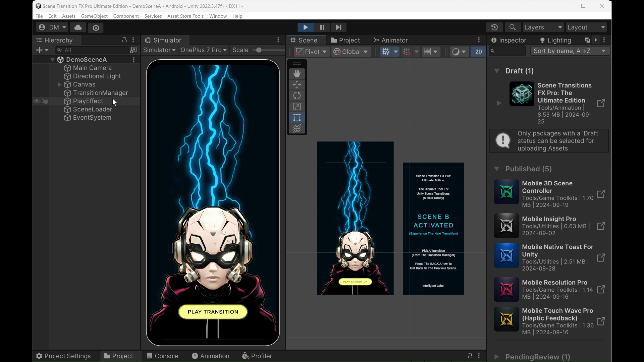Switch to the Animator tab
This screenshot has height=362, width=644.
pyautogui.click(x=390, y=40)
